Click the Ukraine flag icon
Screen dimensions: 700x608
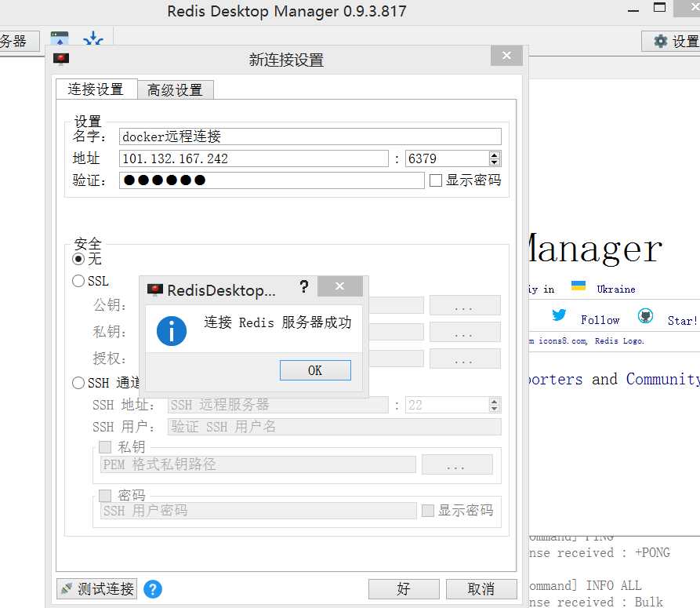tap(578, 286)
